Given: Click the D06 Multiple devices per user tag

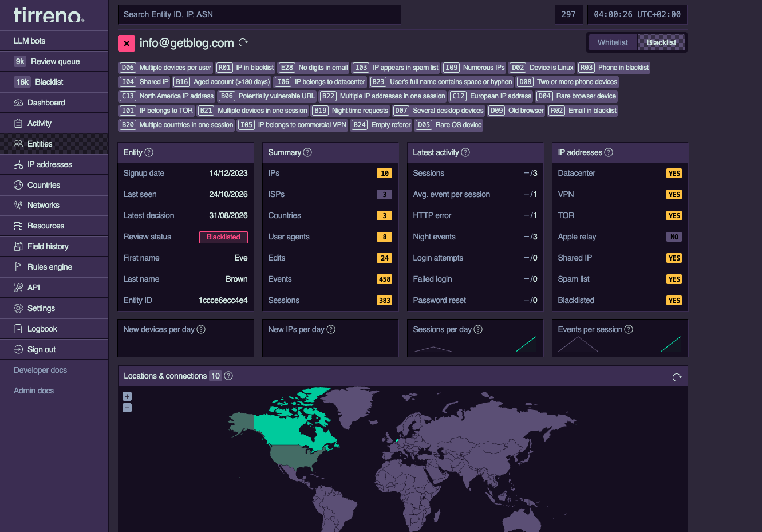Looking at the screenshot, I should [166, 68].
